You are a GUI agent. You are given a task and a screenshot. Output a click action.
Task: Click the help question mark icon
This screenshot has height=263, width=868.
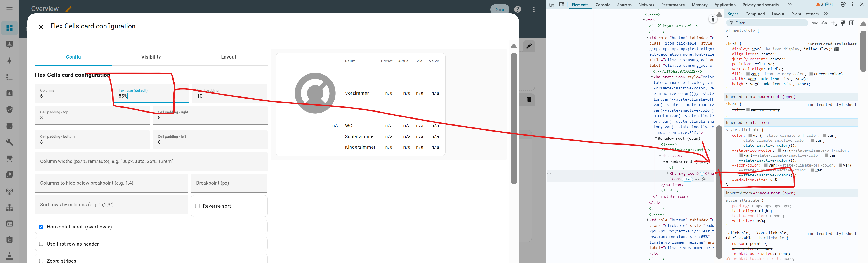point(518,9)
